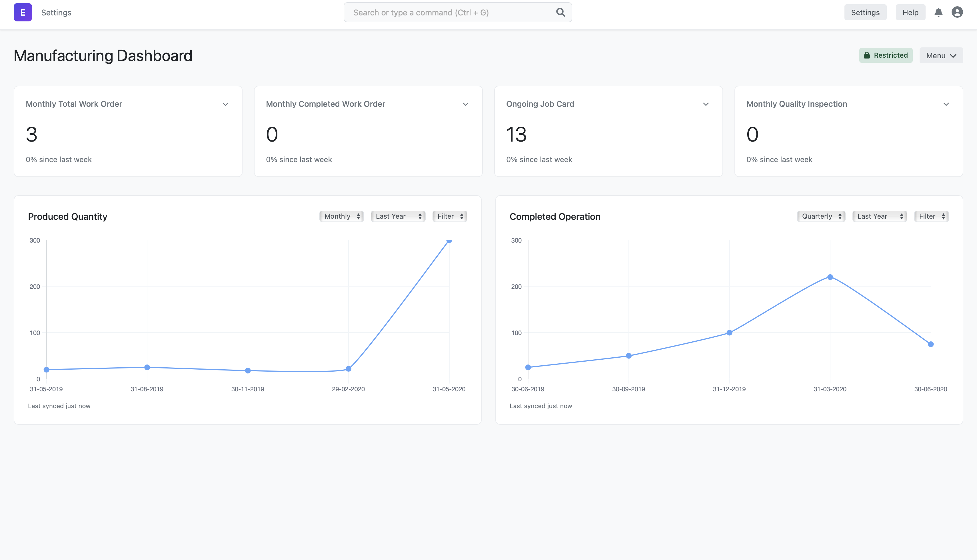Open the Filter dropdown on Produced Quantity

coord(450,216)
